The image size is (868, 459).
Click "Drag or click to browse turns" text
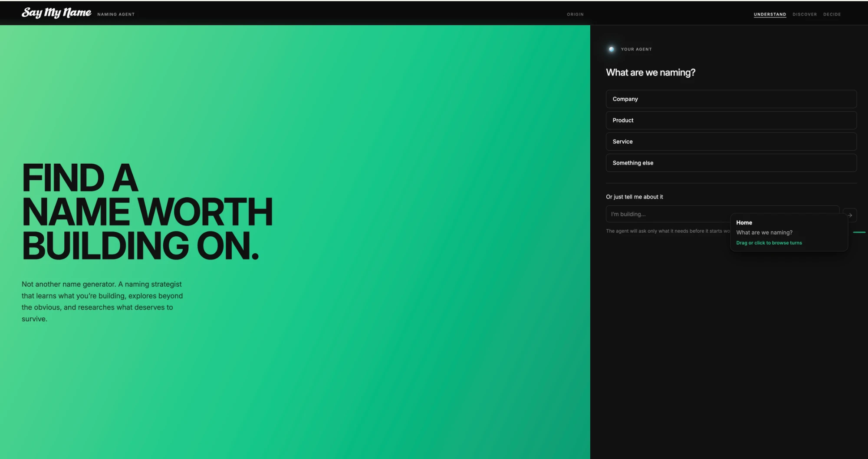(x=769, y=243)
